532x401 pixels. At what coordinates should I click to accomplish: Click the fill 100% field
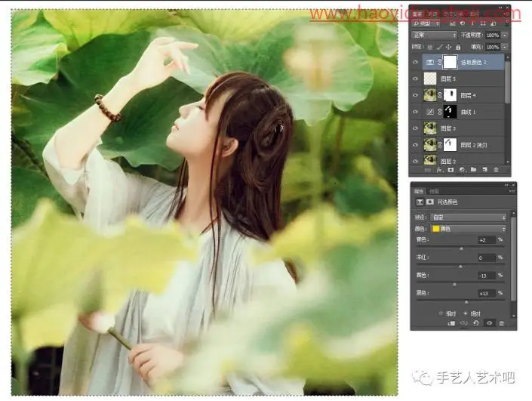493,47
